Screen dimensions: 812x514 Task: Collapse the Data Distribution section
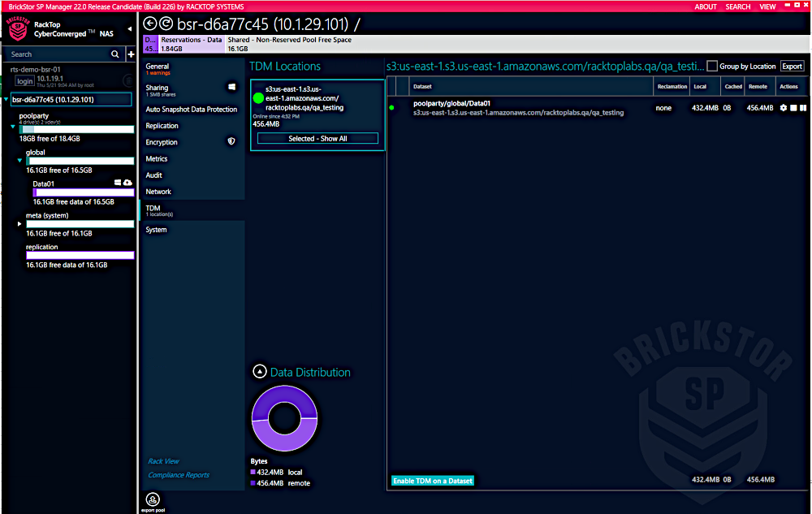(259, 372)
